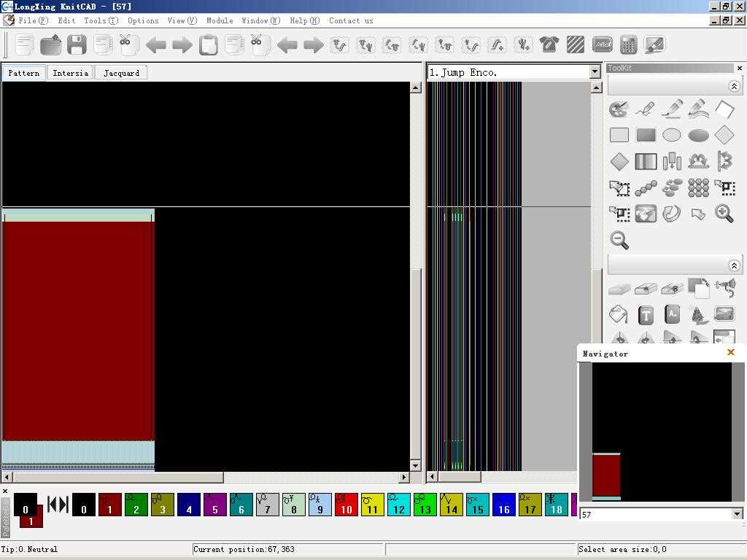This screenshot has width=747, height=560.
Task: Select the spray gun tool in ToolKit
Action: pyautogui.click(x=724, y=288)
